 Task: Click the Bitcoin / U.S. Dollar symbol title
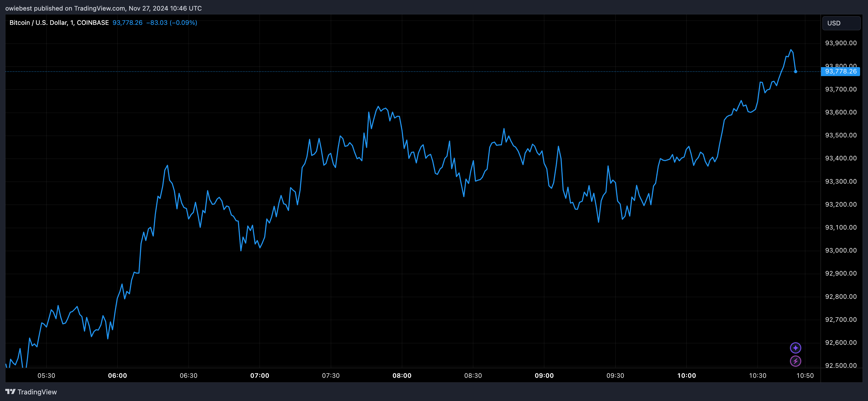59,22
